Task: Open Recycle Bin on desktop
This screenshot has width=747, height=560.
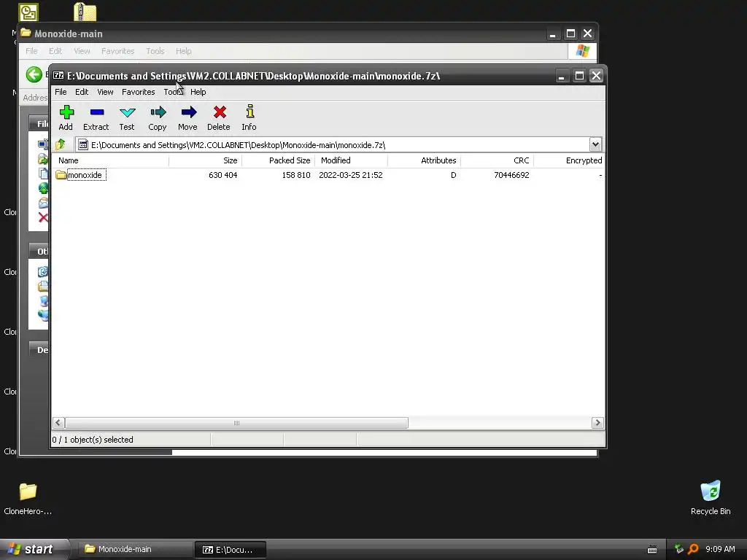Action: pos(711,497)
